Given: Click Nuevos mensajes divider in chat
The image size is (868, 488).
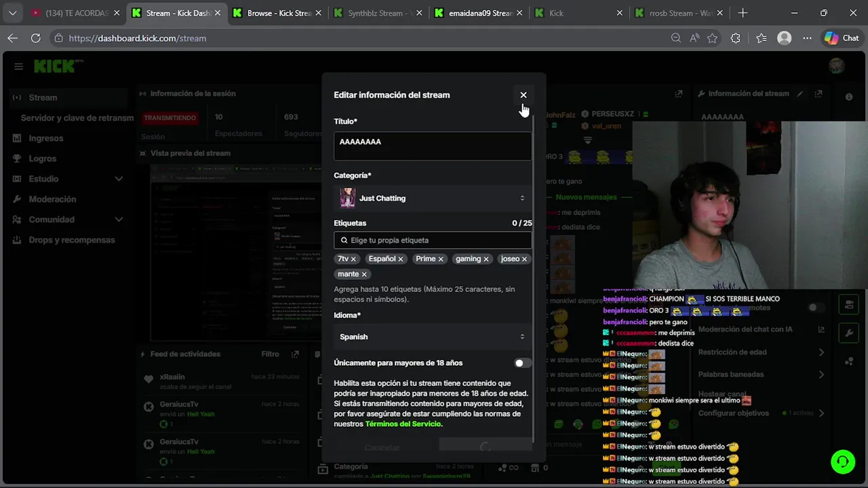Looking at the screenshot, I should click(586, 197).
